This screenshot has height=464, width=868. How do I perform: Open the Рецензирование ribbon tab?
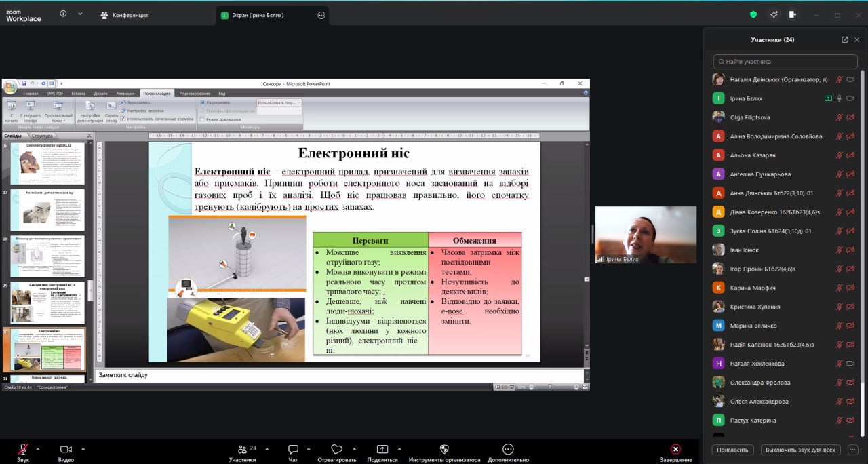[195, 93]
